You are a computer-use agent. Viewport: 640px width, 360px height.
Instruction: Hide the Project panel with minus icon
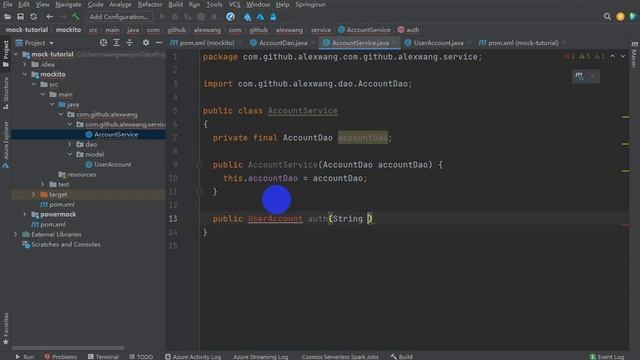[159, 43]
